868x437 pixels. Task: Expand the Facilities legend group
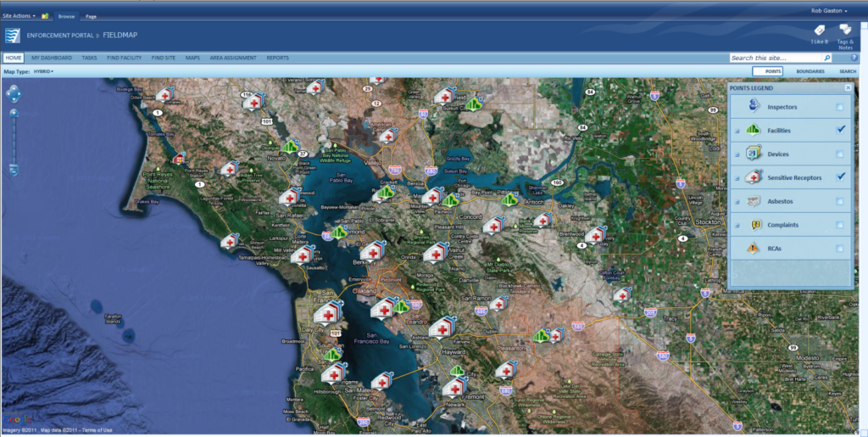737,132
